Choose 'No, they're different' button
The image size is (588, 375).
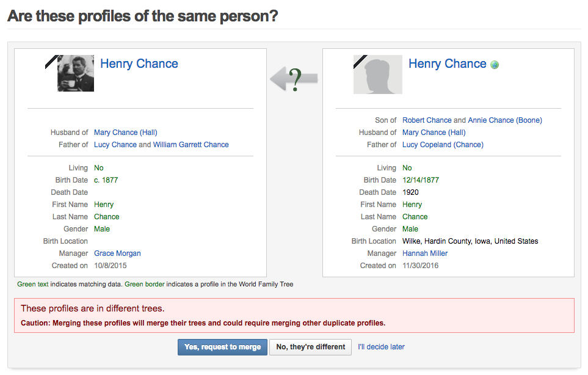pos(311,347)
